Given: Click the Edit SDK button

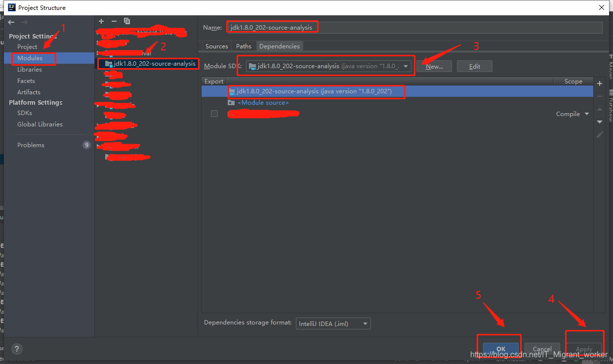Looking at the screenshot, I should coord(475,67).
